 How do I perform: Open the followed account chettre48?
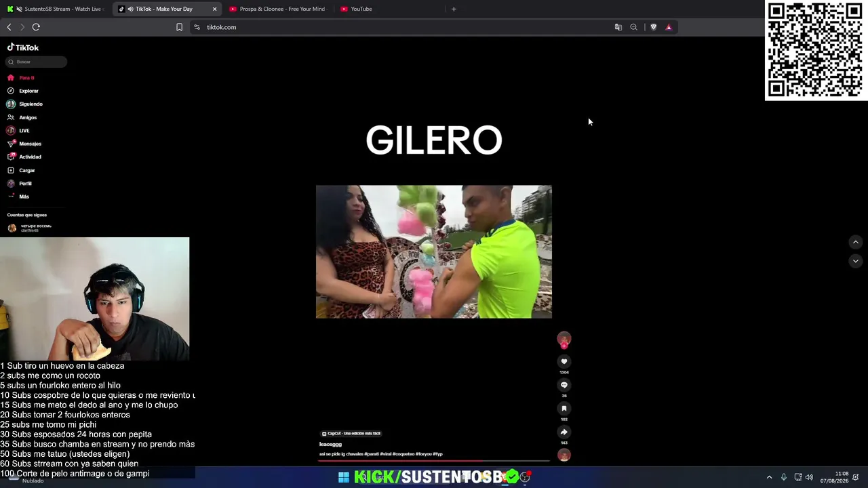pyautogui.click(x=29, y=228)
